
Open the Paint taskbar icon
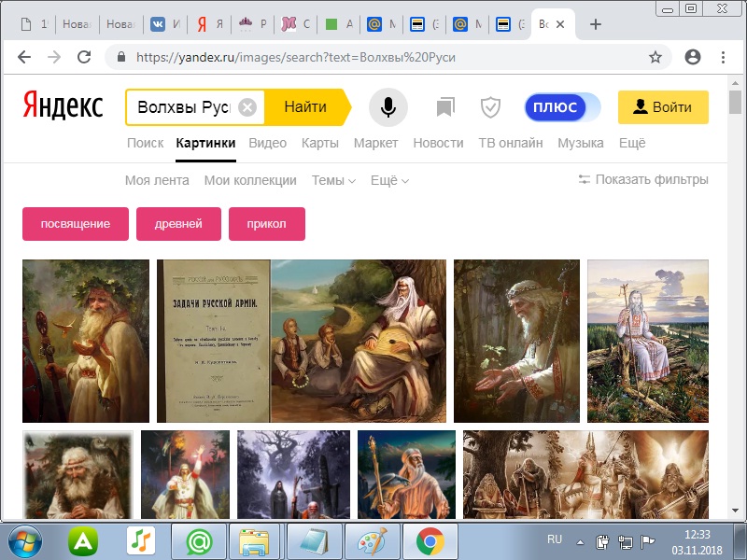373,541
